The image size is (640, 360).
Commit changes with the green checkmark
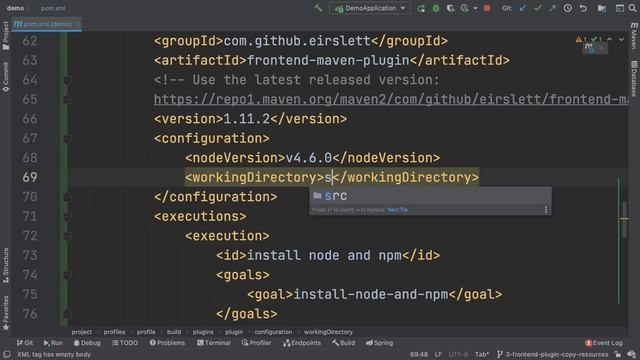(x=538, y=8)
